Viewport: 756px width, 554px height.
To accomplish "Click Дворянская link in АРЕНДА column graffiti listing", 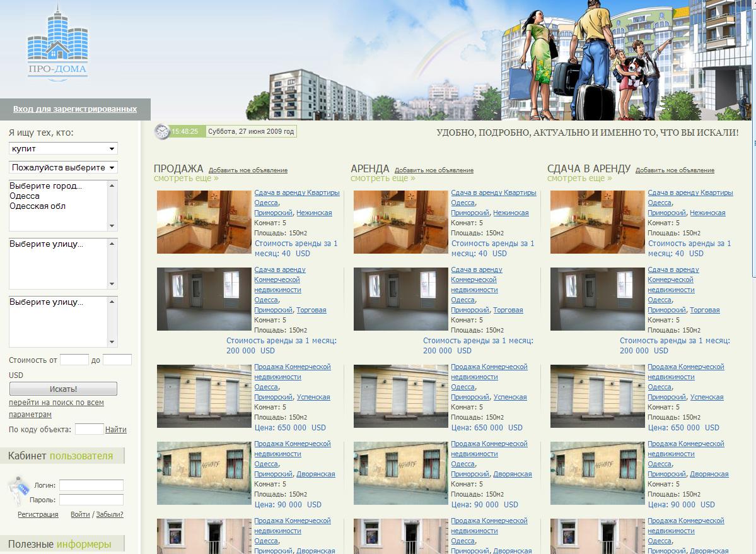I will [x=513, y=474].
